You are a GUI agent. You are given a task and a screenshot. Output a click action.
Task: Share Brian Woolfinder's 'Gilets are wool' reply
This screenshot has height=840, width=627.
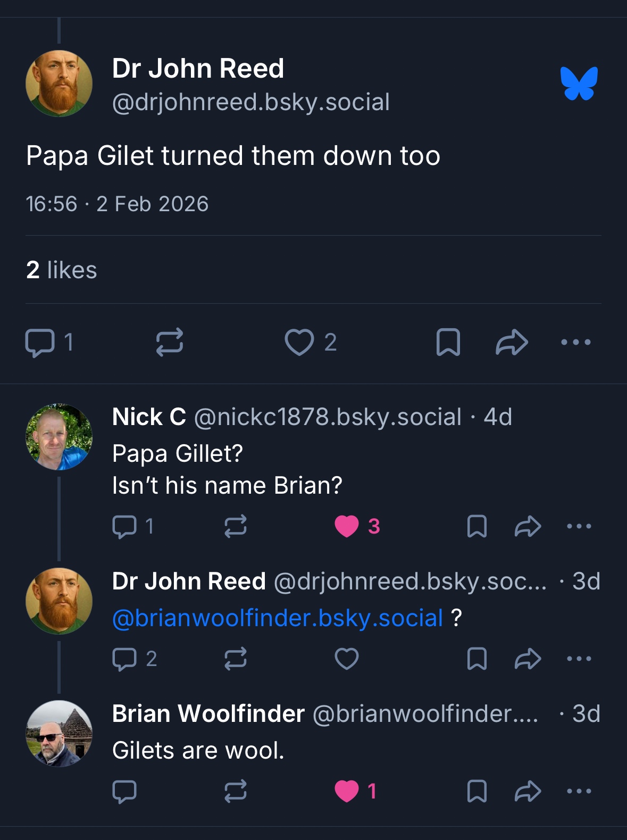pos(528,791)
